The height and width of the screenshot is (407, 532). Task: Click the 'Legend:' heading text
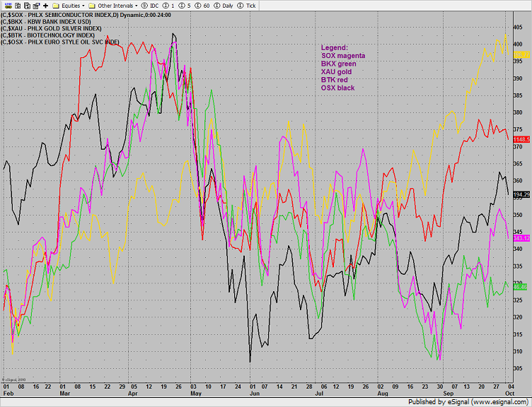335,48
